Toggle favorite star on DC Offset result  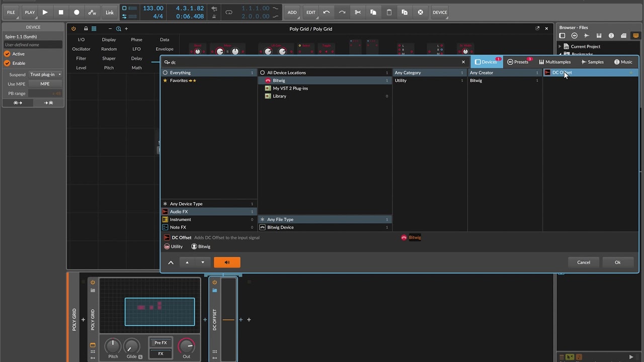tap(631, 72)
